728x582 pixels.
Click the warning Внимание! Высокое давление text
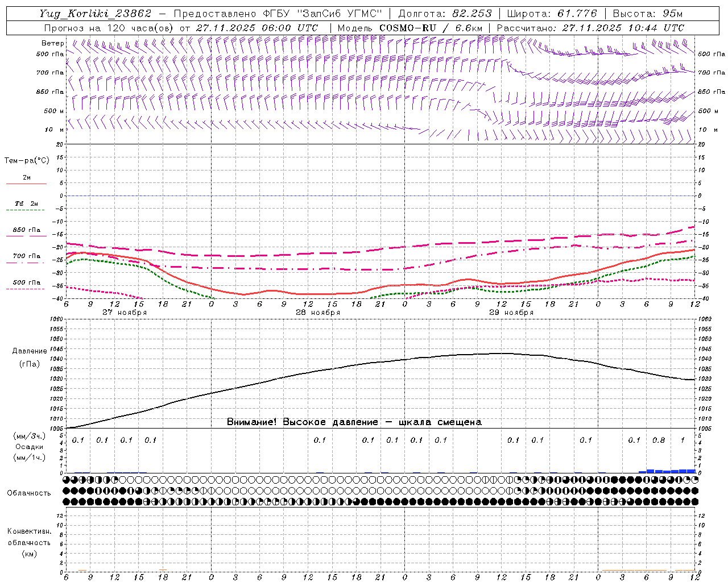[x=354, y=422]
